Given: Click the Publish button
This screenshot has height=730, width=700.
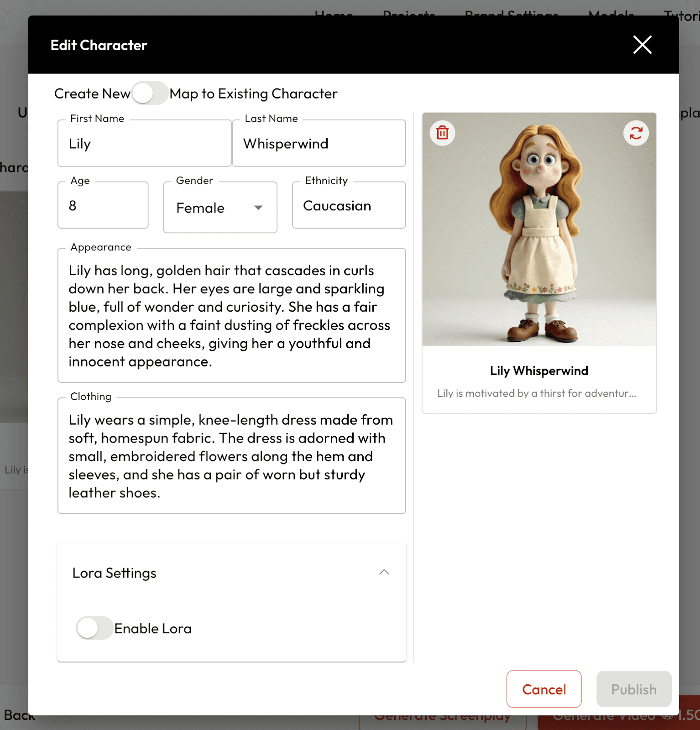Looking at the screenshot, I should click(x=634, y=689).
